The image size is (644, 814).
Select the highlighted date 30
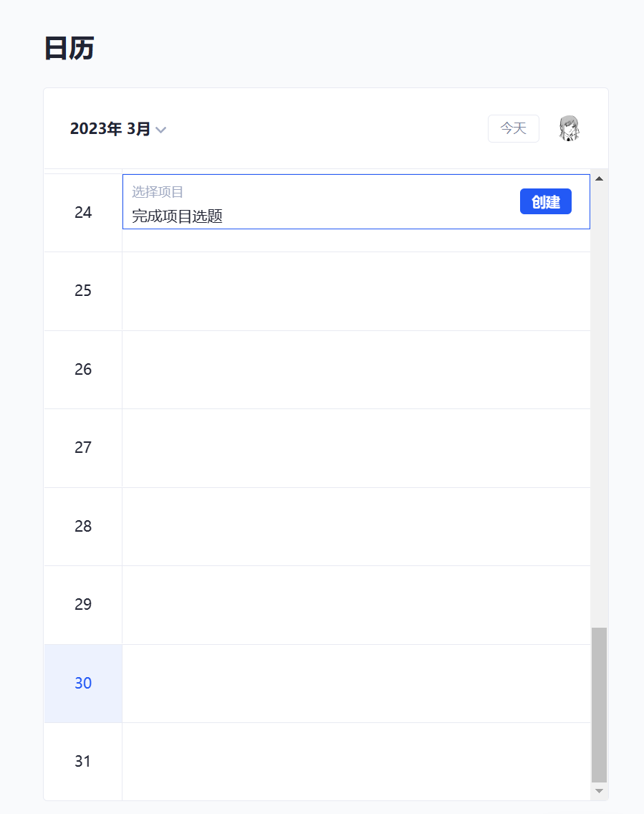point(83,684)
